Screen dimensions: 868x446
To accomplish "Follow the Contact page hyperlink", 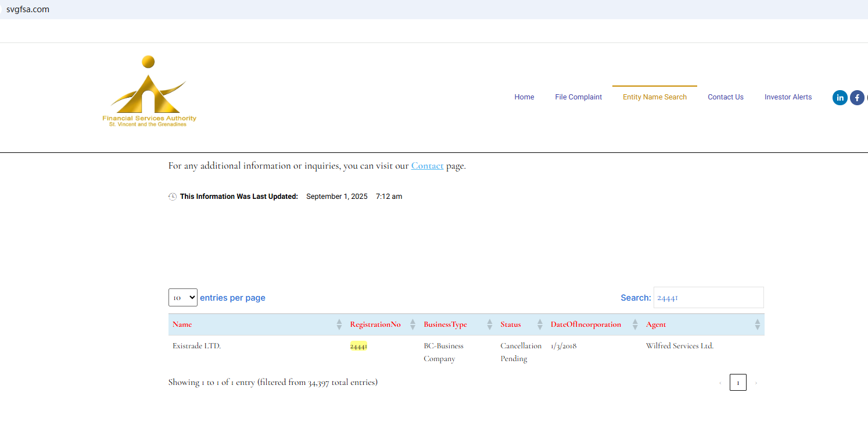I will 427,166.
